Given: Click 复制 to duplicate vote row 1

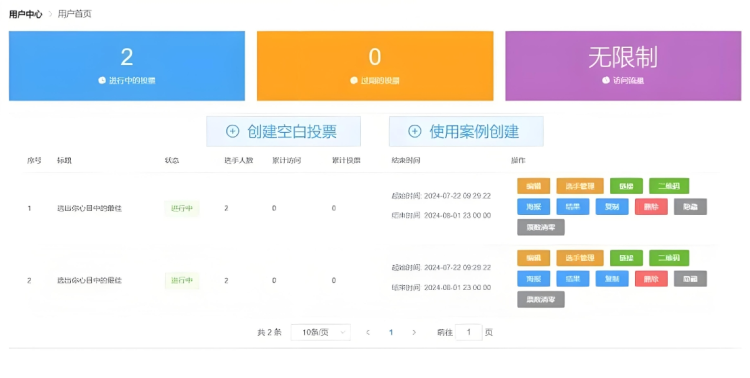Looking at the screenshot, I should (612, 207).
